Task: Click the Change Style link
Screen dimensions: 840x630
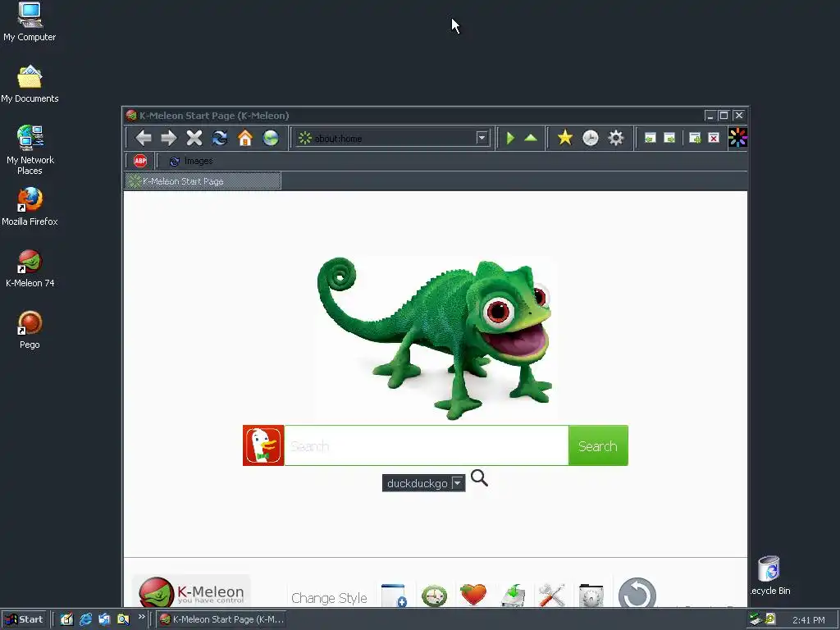Action: (329, 598)
